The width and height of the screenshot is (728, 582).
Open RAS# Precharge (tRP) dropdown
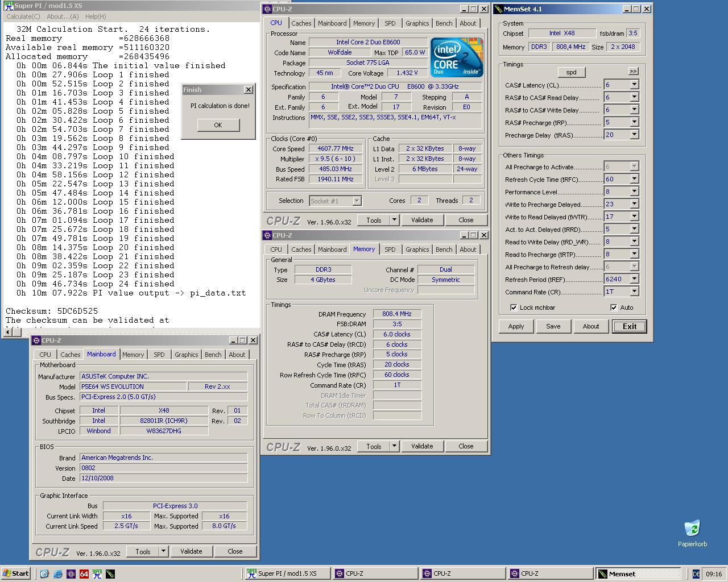[x=634, y=122]
